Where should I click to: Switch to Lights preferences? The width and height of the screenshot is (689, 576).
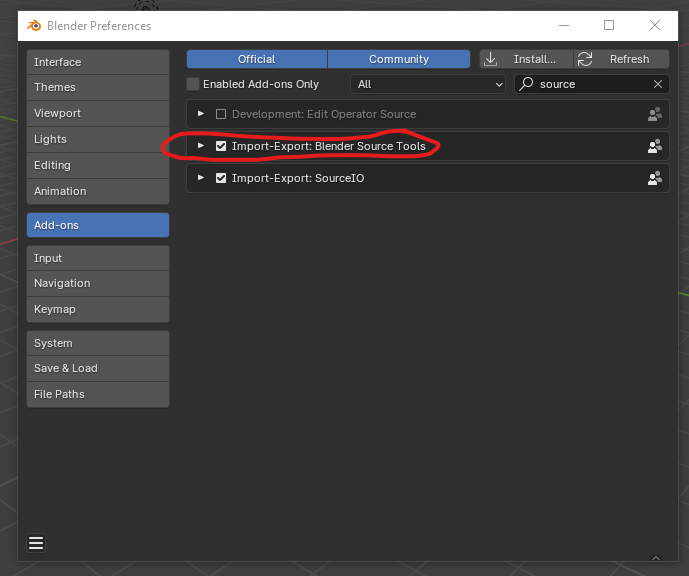[x=98, y=139]
